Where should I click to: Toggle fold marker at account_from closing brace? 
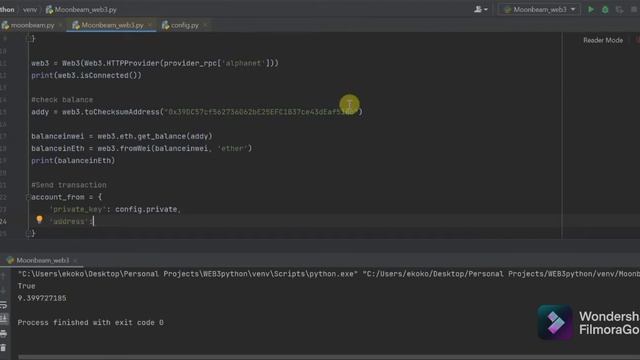tap(28, 233)
